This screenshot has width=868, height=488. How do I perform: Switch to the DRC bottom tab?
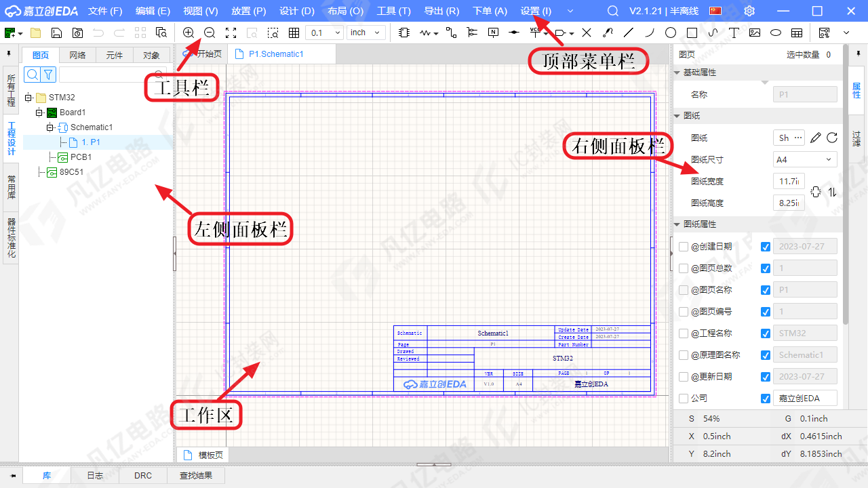(x=143, y=476)
